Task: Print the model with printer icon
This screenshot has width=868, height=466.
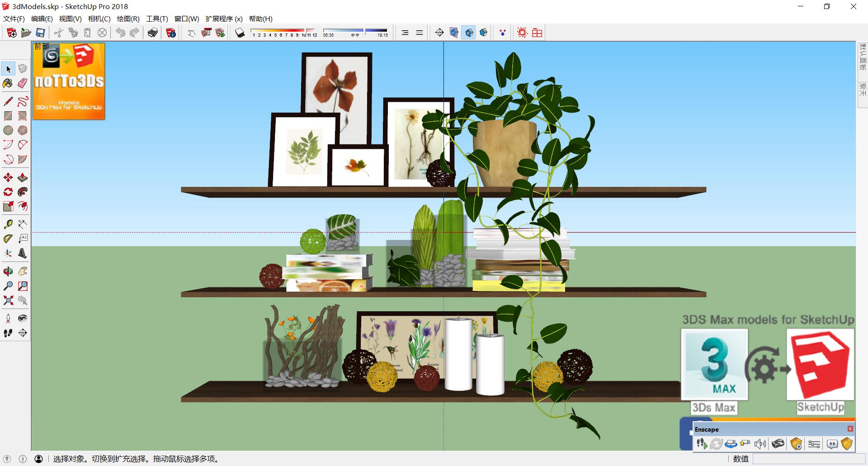Action: (x=153, y=33)
